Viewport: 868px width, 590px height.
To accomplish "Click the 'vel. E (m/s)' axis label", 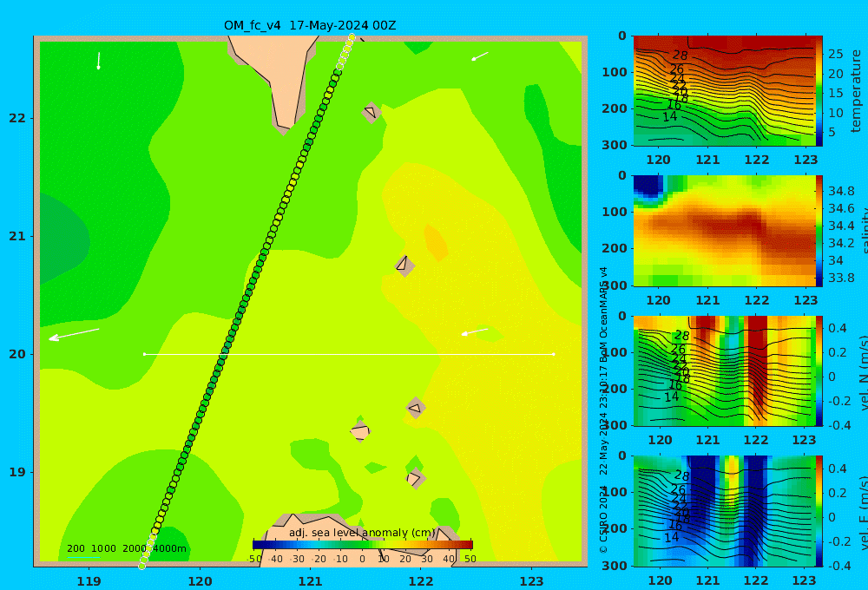I will pos(863,513).
